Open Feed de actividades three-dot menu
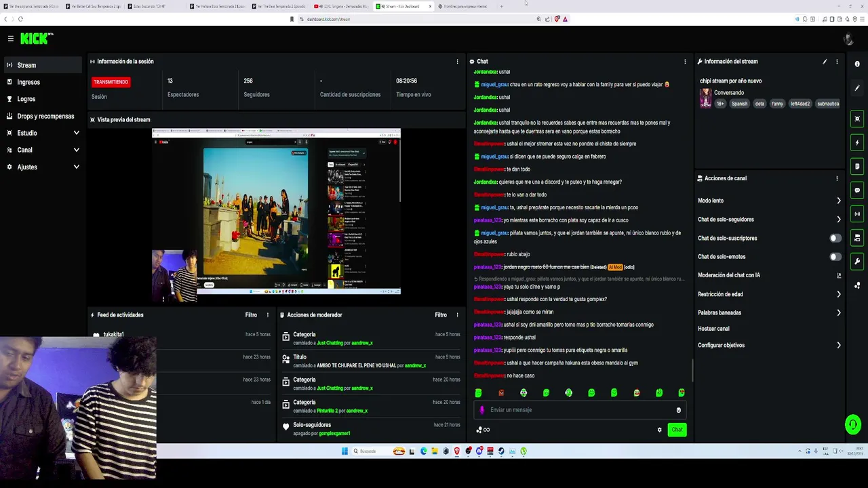 (x=267, y=315)
